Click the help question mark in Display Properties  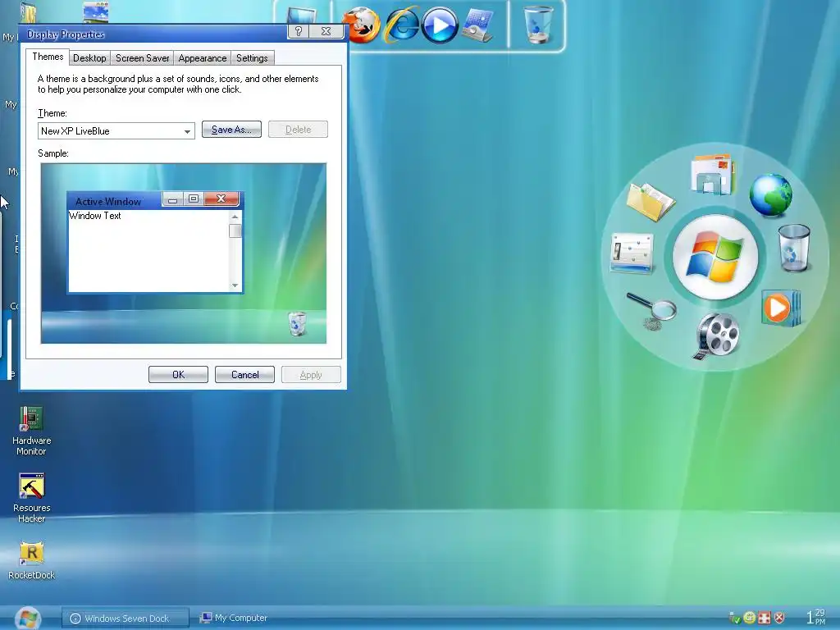coord(299,31)
